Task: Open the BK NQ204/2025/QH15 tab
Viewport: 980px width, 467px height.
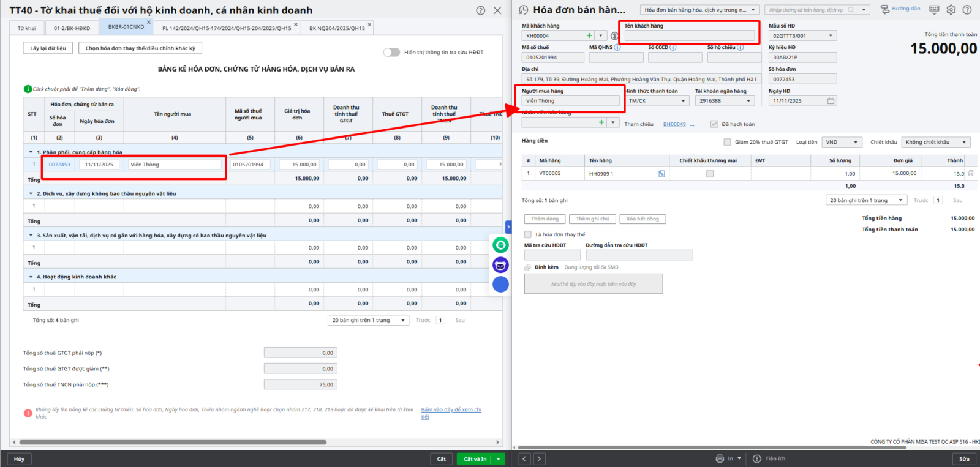Action: tap(337, 28)
